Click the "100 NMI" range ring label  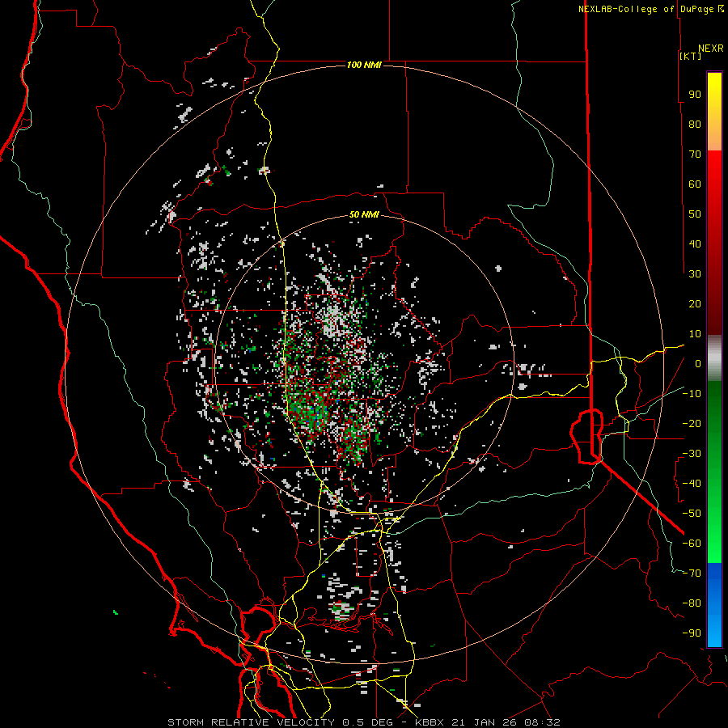point(365,65)
